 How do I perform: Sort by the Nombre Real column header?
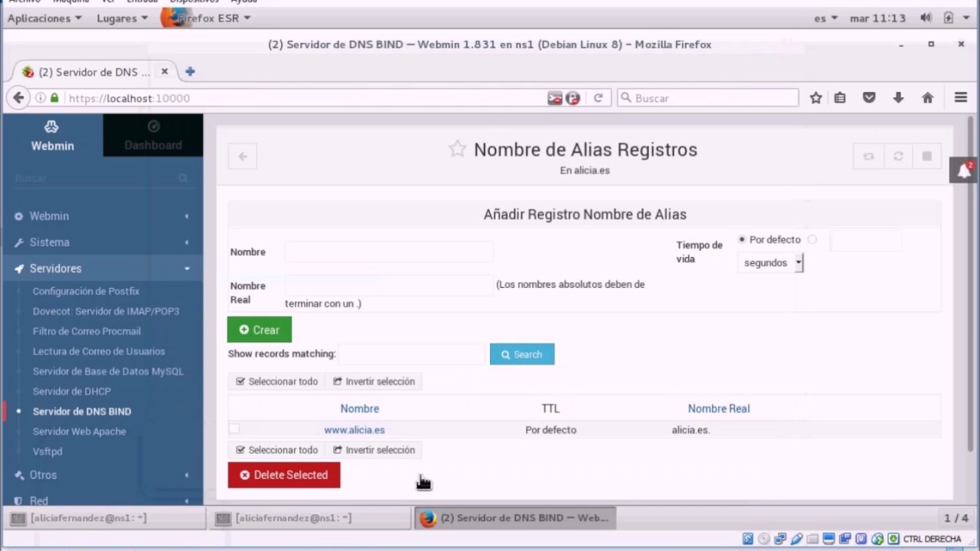tap(719, 408)
